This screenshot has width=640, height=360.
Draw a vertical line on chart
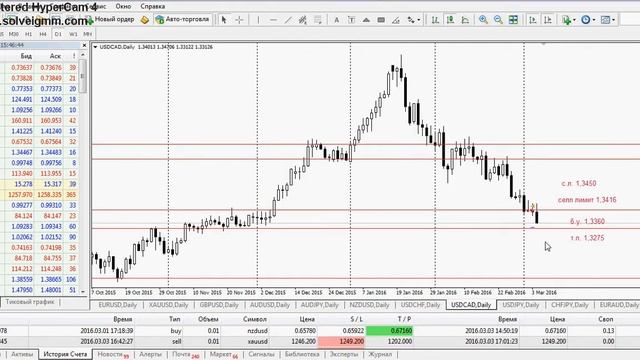(x=258, y=20)
